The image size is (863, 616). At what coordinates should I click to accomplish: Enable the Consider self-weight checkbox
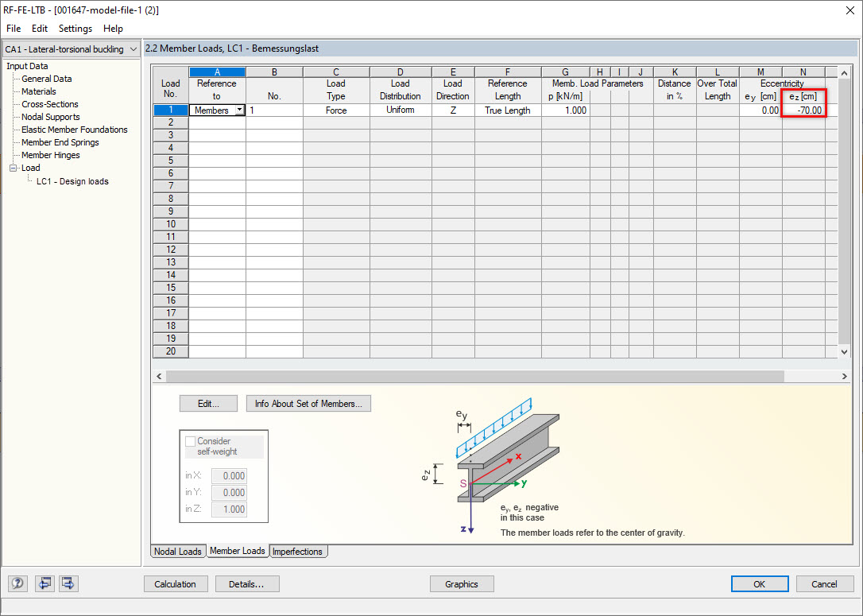click(x=190, y=440)
